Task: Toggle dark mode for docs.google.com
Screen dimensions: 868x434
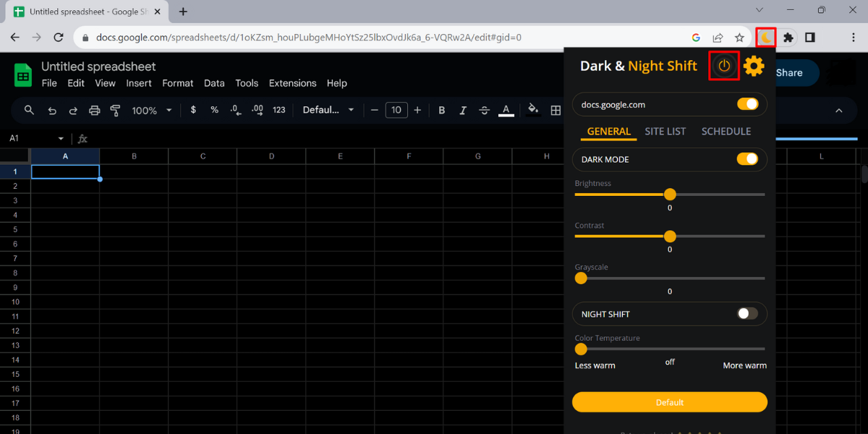Action: [x=747, y=104]
